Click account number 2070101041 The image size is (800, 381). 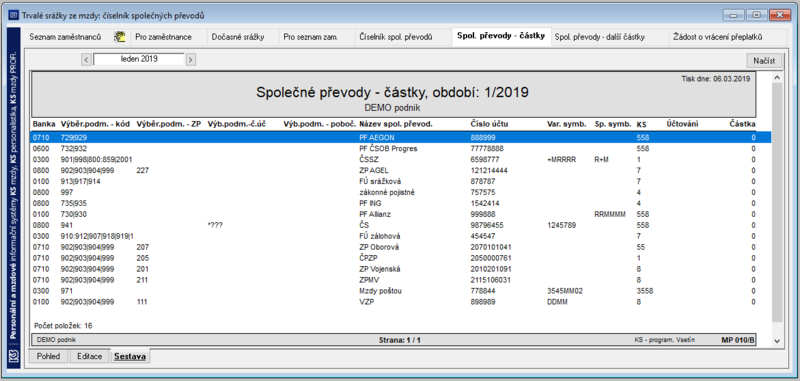point(491,247)
